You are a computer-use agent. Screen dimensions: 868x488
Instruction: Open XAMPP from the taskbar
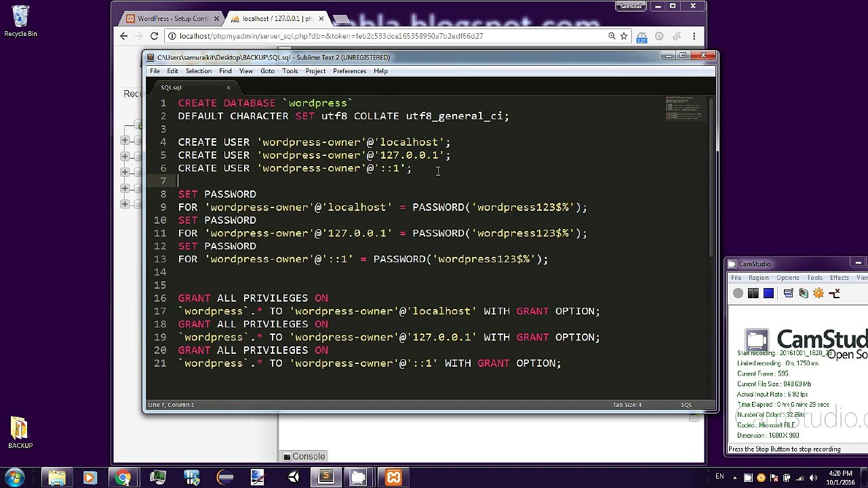tap(393, 478)
